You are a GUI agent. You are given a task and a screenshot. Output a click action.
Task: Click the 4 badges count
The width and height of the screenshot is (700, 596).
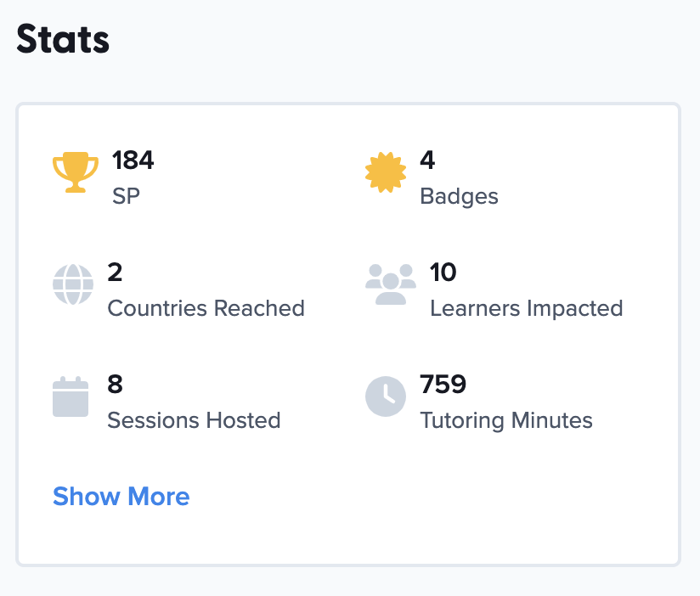click(427, 160)
